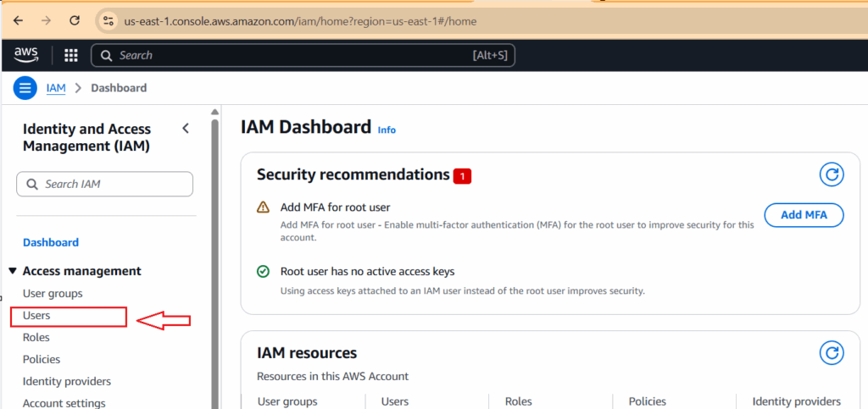
Task: Click the Add MFA for root user heading
Action: (x=336, y=207)
